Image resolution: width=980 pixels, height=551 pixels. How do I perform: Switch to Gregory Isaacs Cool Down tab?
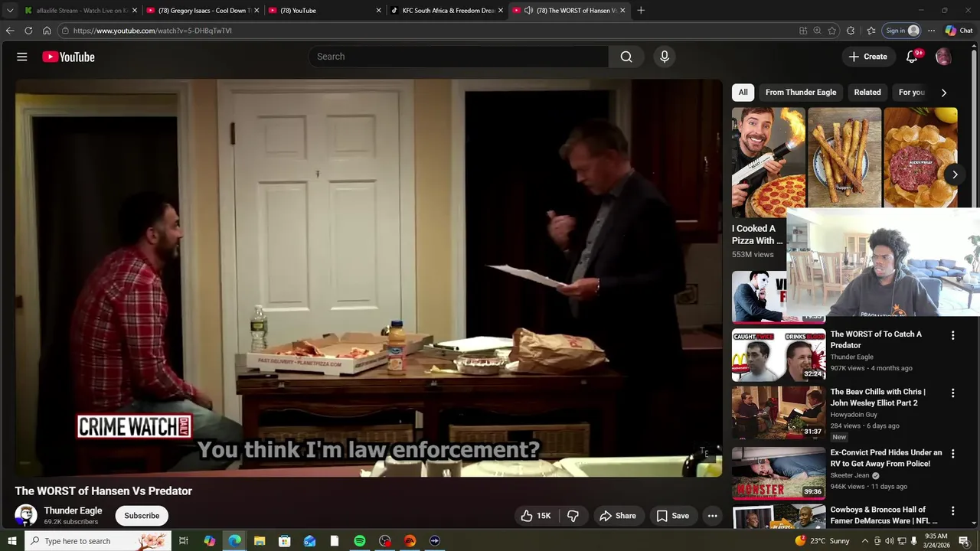203,10
